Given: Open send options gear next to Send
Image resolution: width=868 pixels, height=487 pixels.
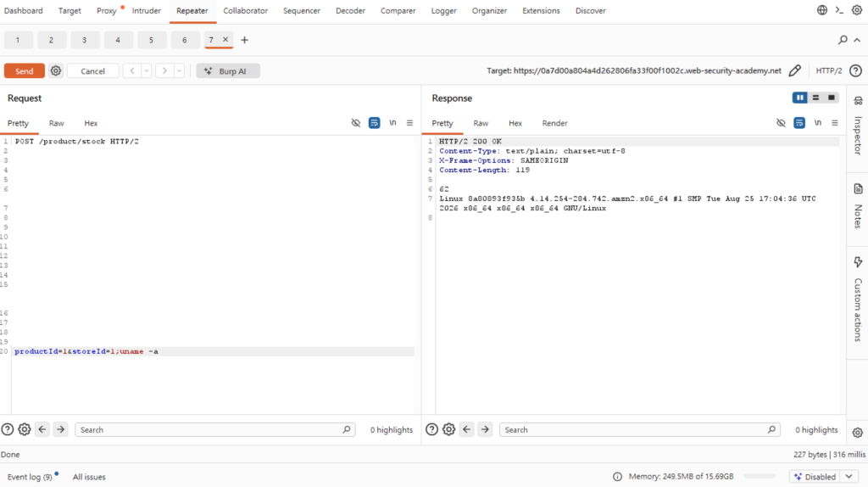Looking at the screenshot, I should tap(56, 71).
